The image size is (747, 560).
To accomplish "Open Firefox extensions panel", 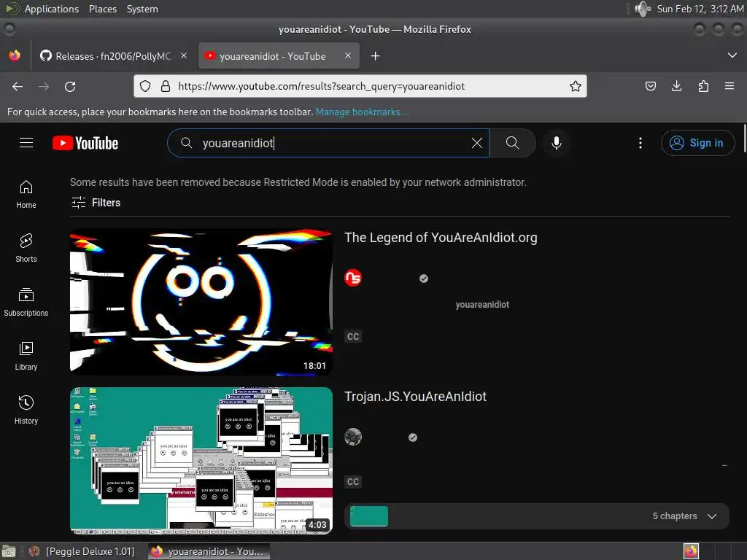I will pos(703,86).
